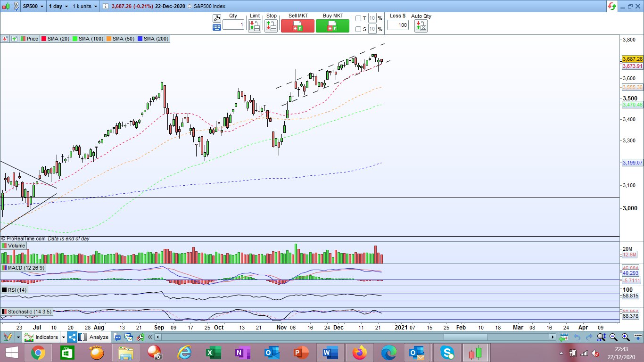Click the Stop order icon

point(271,26)
